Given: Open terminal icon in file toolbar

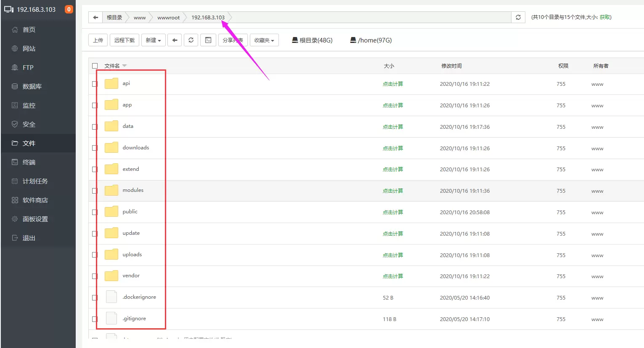Looking at the screenshot, I should click(x=208, y=40).
